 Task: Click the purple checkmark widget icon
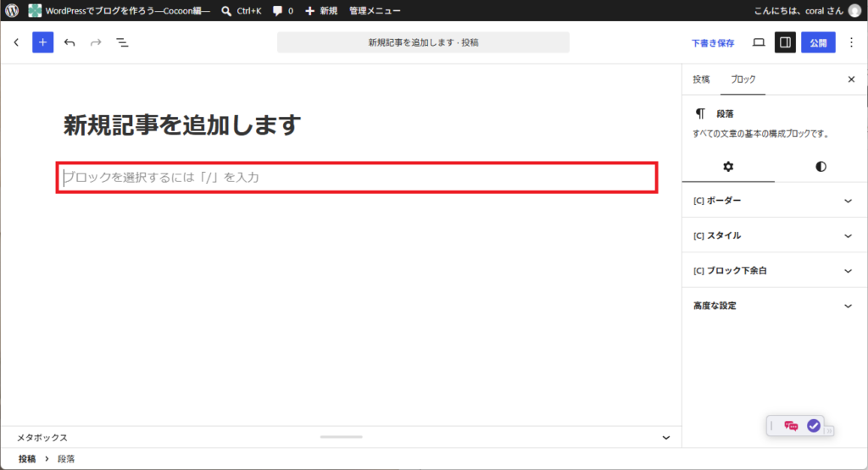click(813, 425)
